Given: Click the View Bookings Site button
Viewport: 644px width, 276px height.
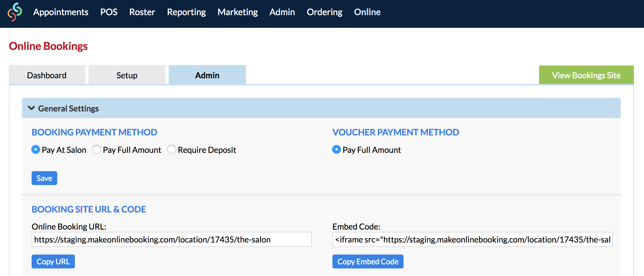Looking at the screenshot, I should [586, 75].
